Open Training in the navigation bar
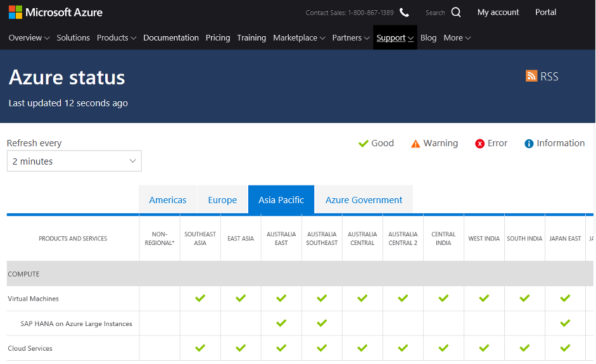 coord(251,37)
